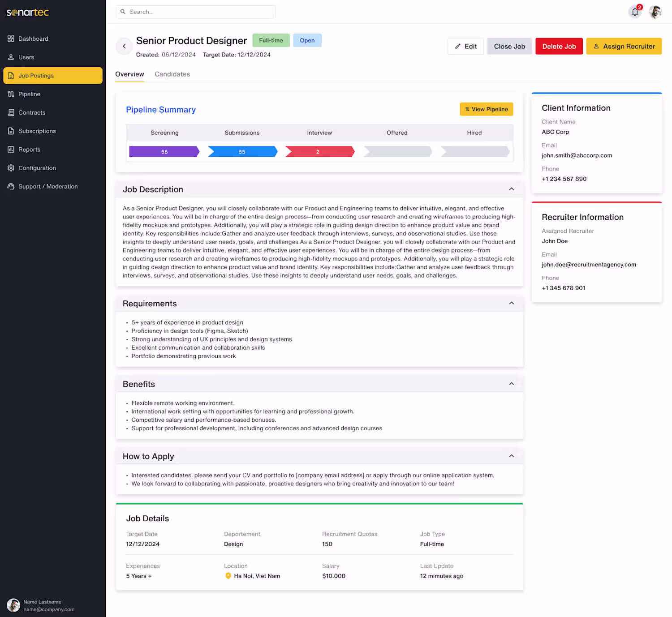Click the Senartec logo
The width and height of the screenshot is (672, 617).
(28, 13)
